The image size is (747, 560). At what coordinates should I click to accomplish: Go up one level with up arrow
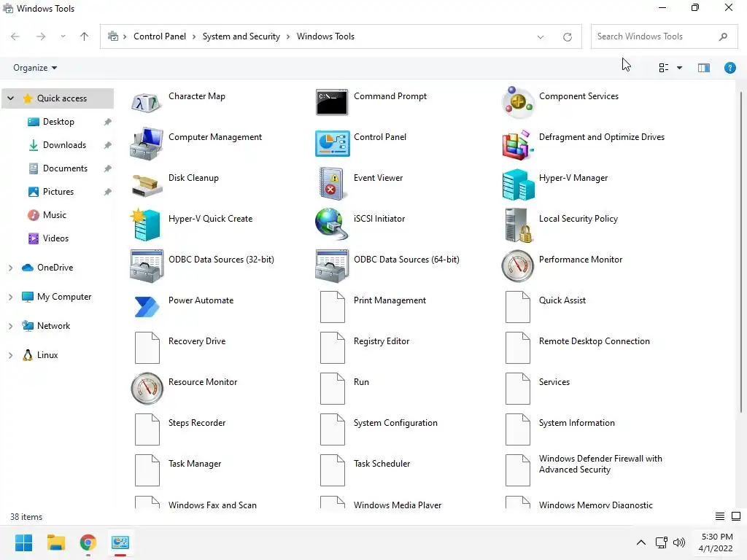(x=85, y=36)
